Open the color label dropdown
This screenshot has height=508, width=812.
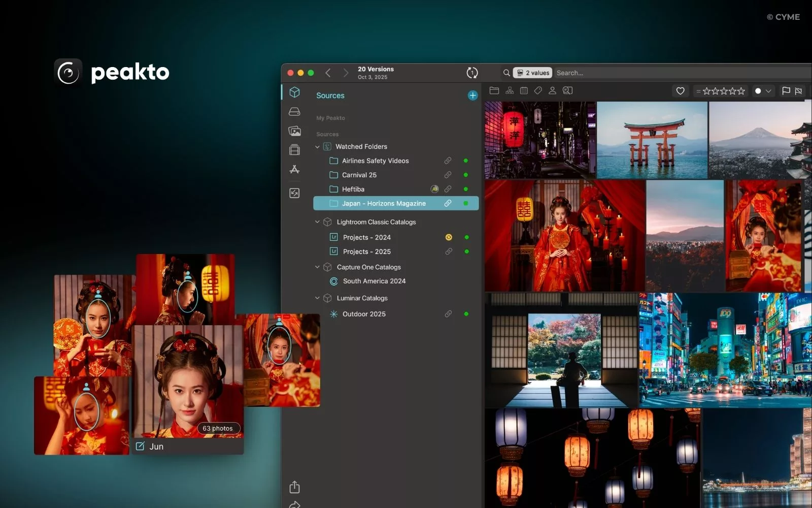(763, 91)
